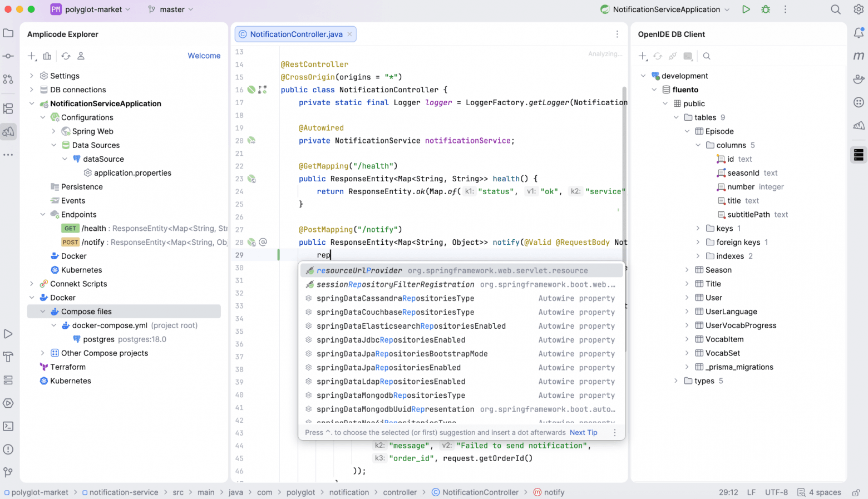Open IDE settings gear
868x499 pixels.
pos(859,9)
